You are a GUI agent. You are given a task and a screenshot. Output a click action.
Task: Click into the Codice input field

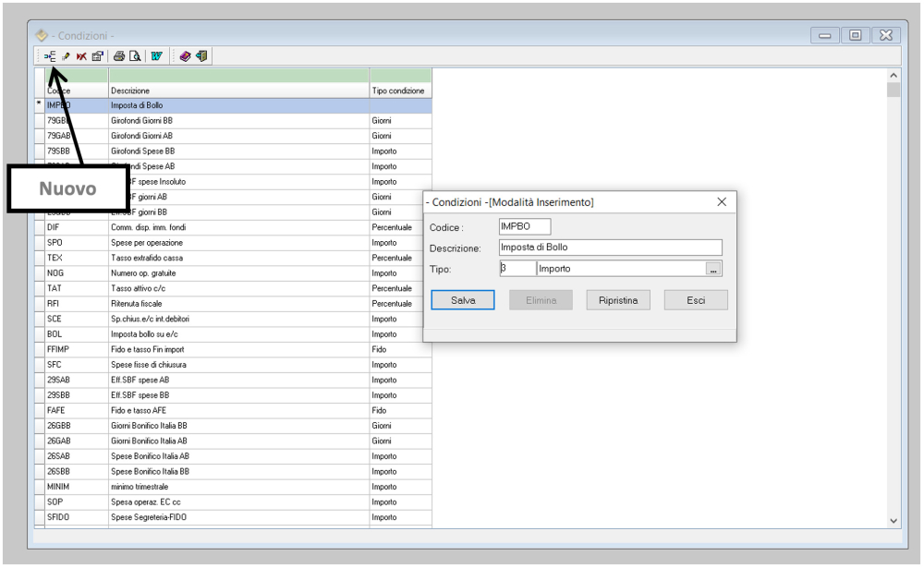[524, 226]
